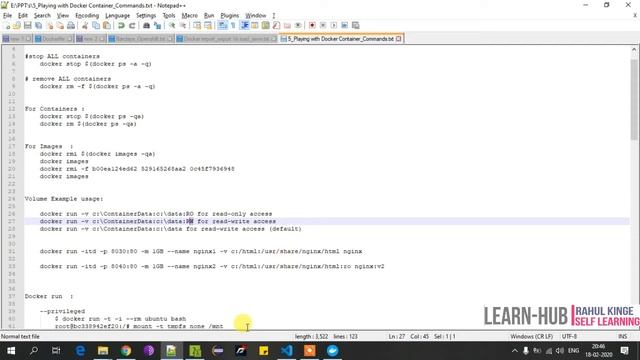Close the Dockerfile tab
The width and height of the screenshot is (640, 360).
pos(69,39)
